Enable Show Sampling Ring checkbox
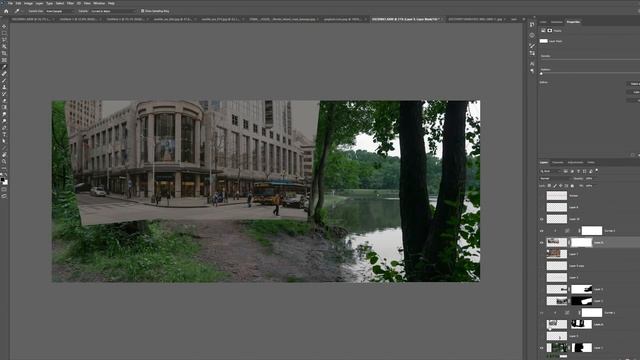This screenshot has width=640, height=360. pyautogui.click(x=142, y=11)
